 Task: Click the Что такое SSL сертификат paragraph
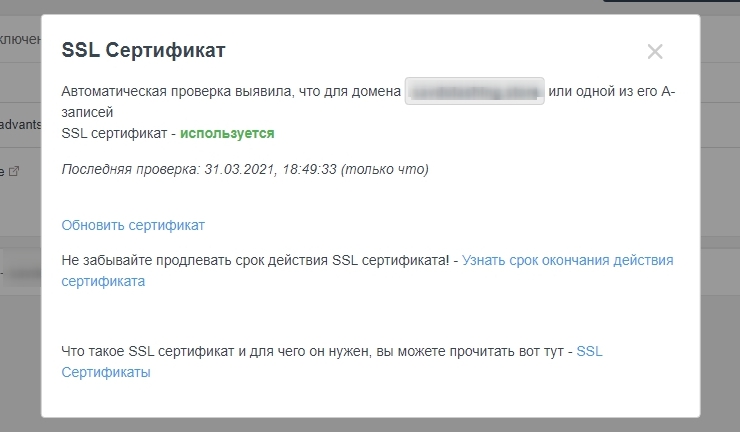(315, 352)
